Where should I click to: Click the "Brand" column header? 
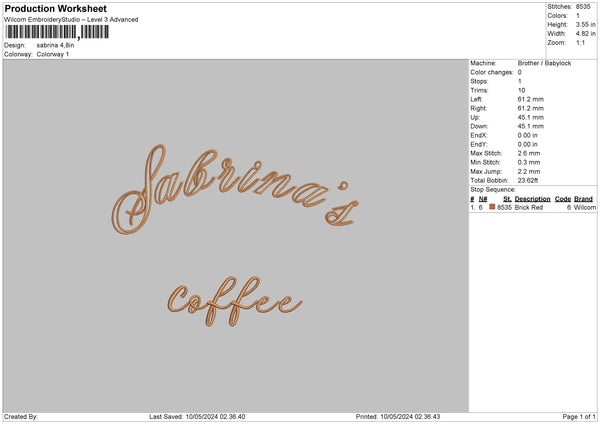pyautogui.click(x=583, y=199)
